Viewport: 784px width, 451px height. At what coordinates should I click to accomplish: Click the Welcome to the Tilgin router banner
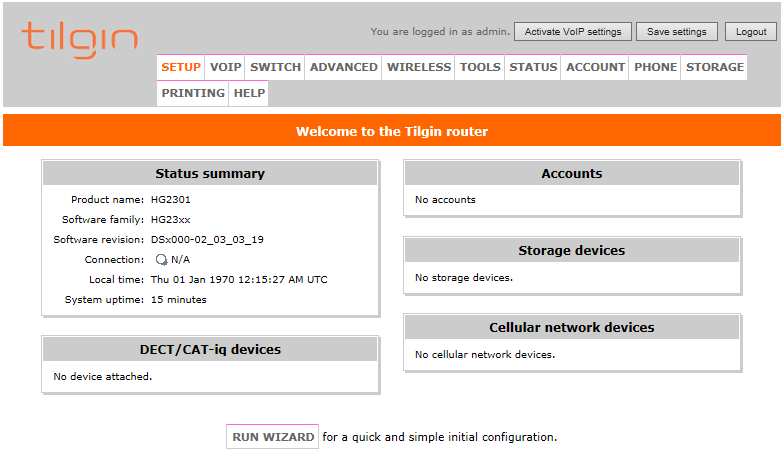[392, 131]
